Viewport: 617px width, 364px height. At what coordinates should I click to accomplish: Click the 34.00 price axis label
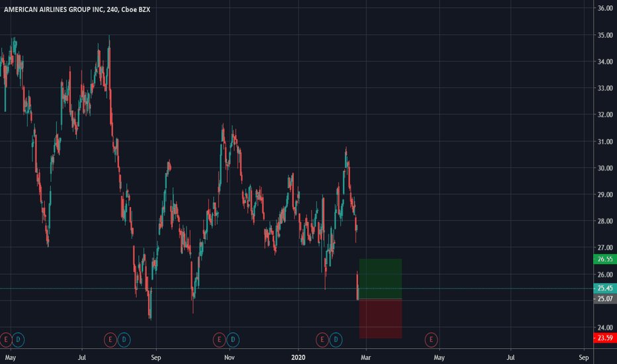tap(605, 62)
